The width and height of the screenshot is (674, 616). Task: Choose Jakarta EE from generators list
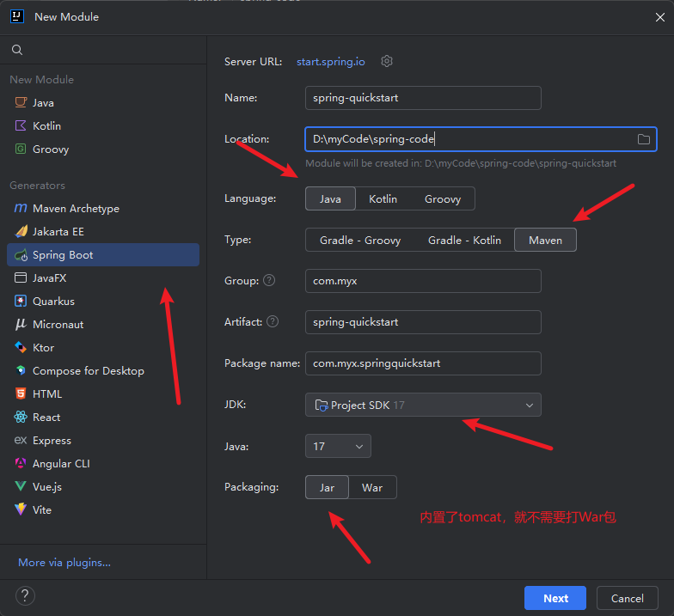(58, 232)
